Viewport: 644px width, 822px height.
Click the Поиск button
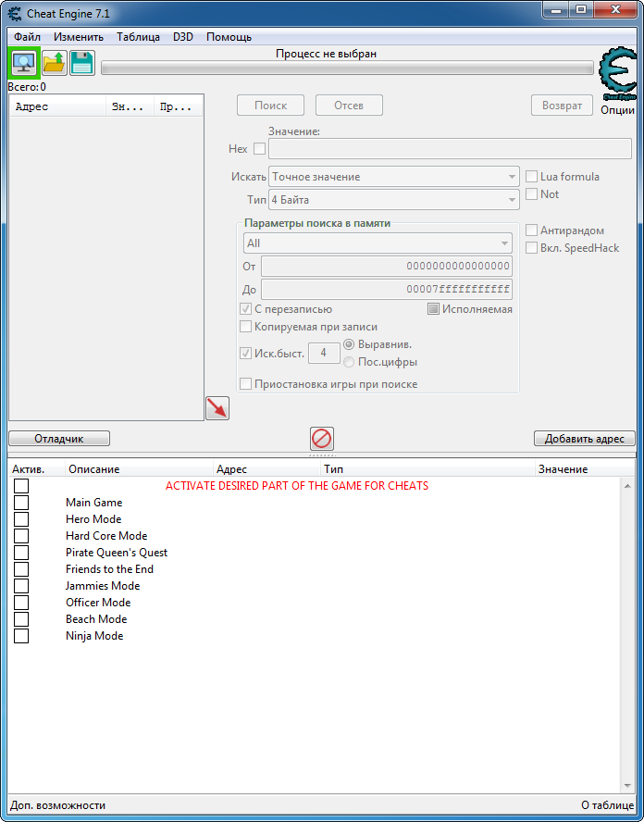[x=270, y=106]
